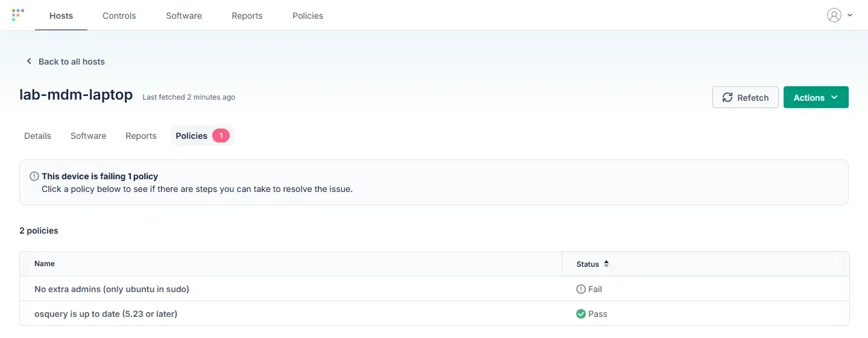Open Software in the top navigation
This screenshot has height=338, width=868.
pyautogui.click(x=184, y=16)
